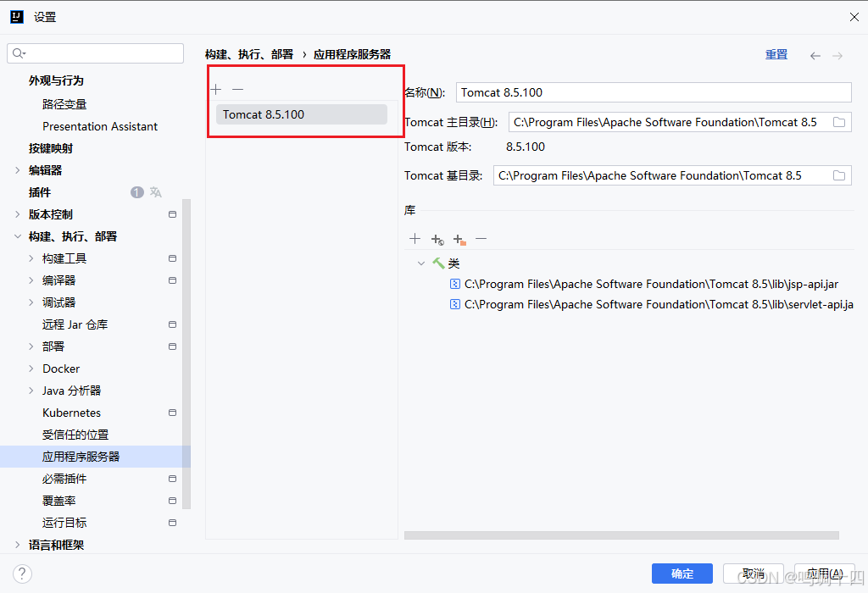Click the jsp-api.jar file icon
This screenshot has height=593, width=868.
(x=455, y=285)
